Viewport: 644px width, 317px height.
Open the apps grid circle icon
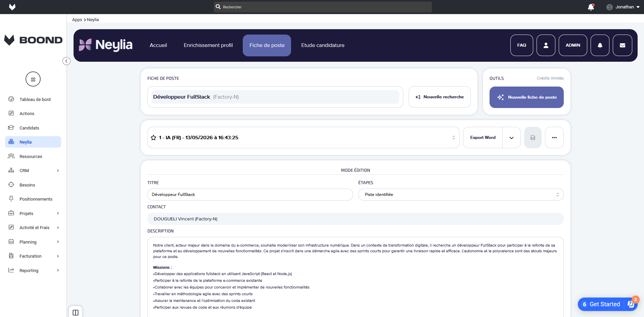pos(33,80)
